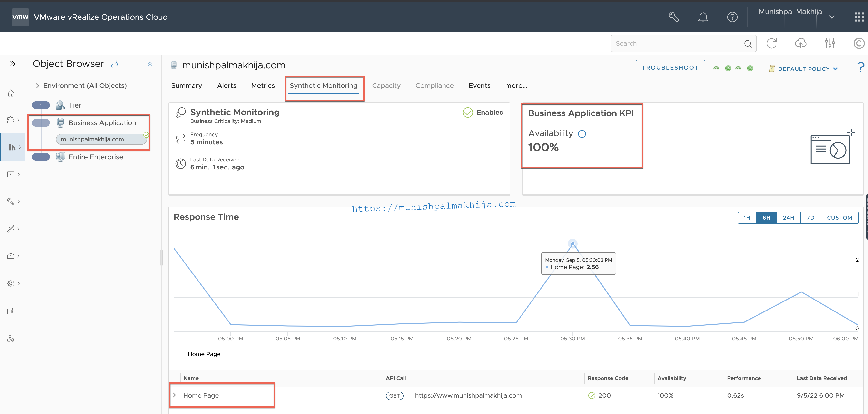Click the vmw logo in header

[x=20, y=17]
